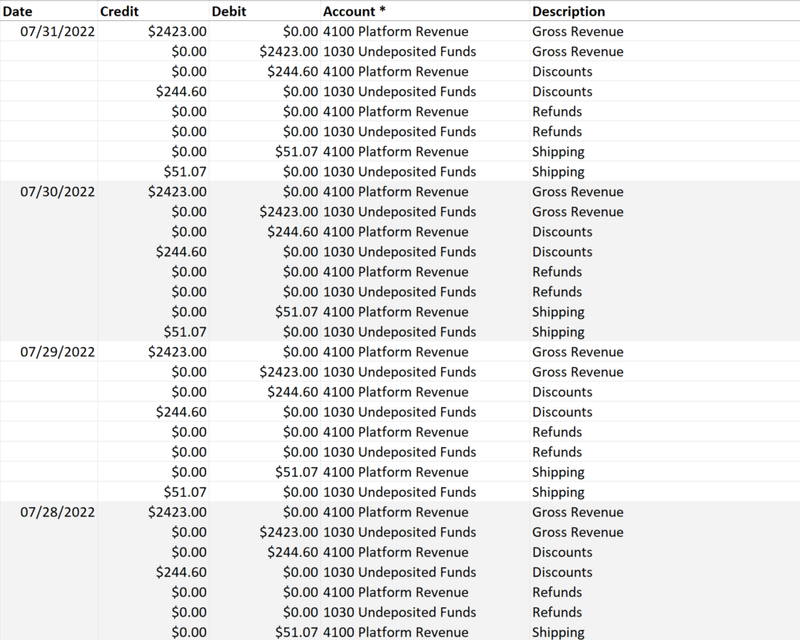This screenshot has height=640, width=800.
Task: Select 4100 Platform Revenue in the 07/30/2022 row
Action: [x=395, y=192]
